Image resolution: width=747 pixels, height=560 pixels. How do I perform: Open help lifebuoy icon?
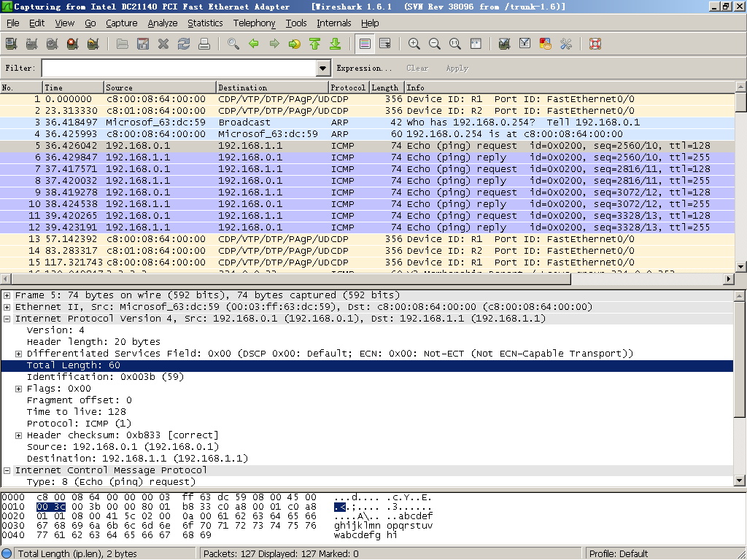(595, 44)
